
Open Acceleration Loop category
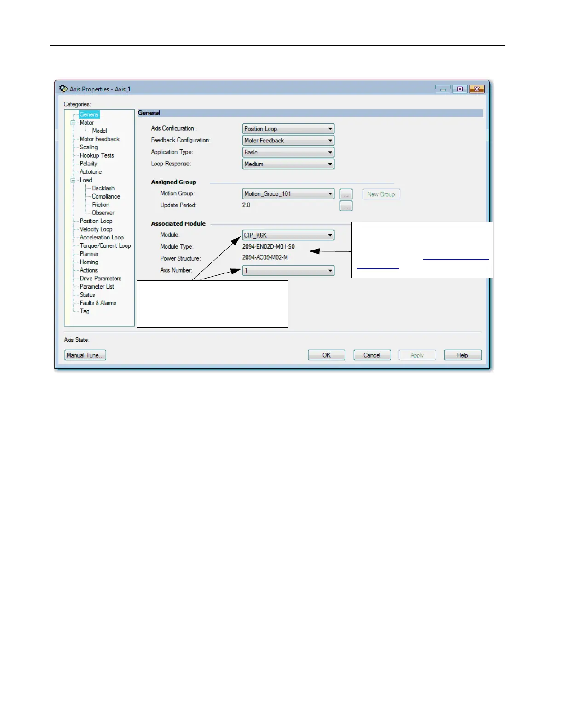tap(102, 238)
